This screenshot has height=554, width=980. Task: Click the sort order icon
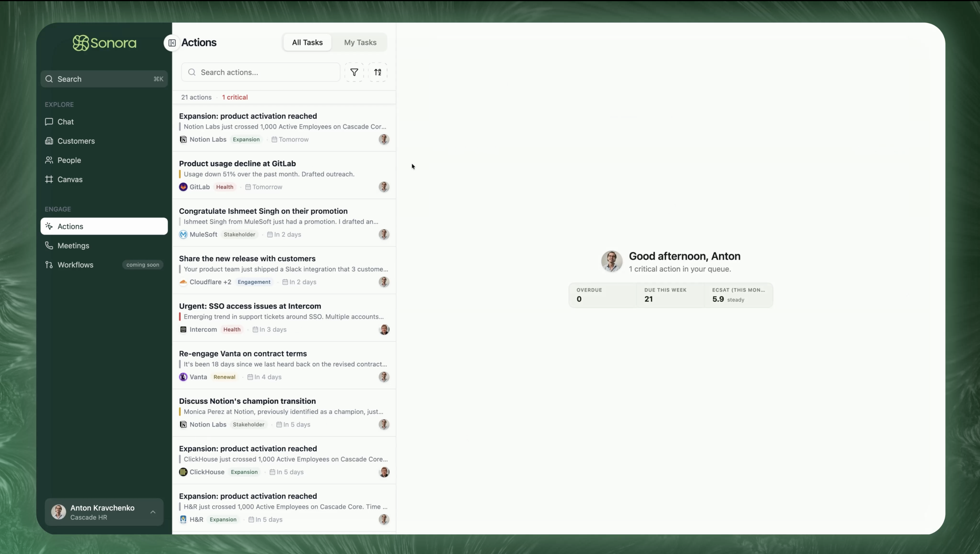click(x=378, y=72)
